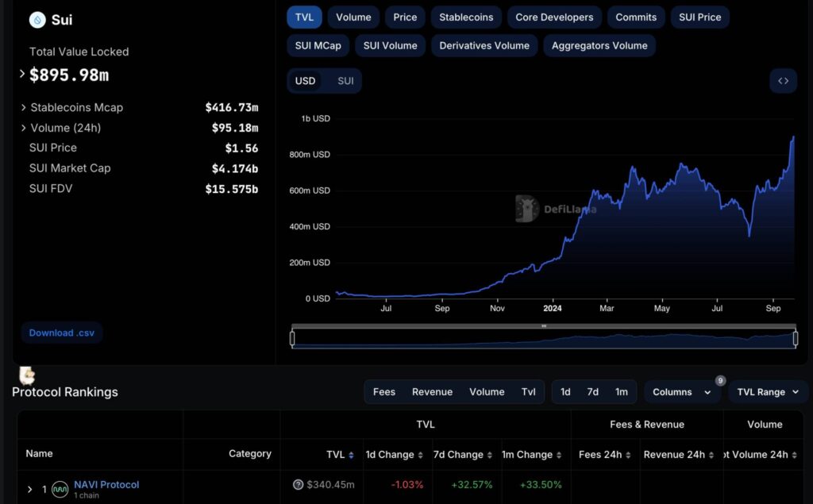This screenshot has width=813, height=504.
Task: Click the $416.73m stablecoins value
Action: click(x=231, y=107)
